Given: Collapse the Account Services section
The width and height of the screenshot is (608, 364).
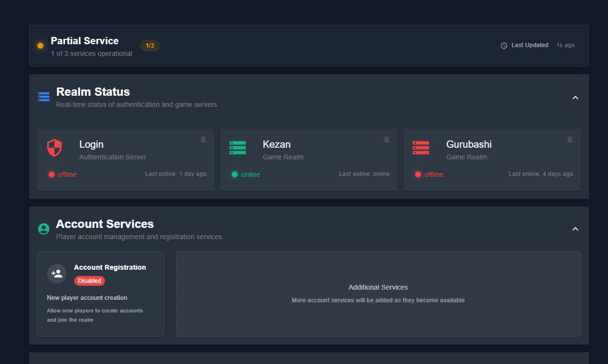Looking at the screenshot, I should click(575, 229).
